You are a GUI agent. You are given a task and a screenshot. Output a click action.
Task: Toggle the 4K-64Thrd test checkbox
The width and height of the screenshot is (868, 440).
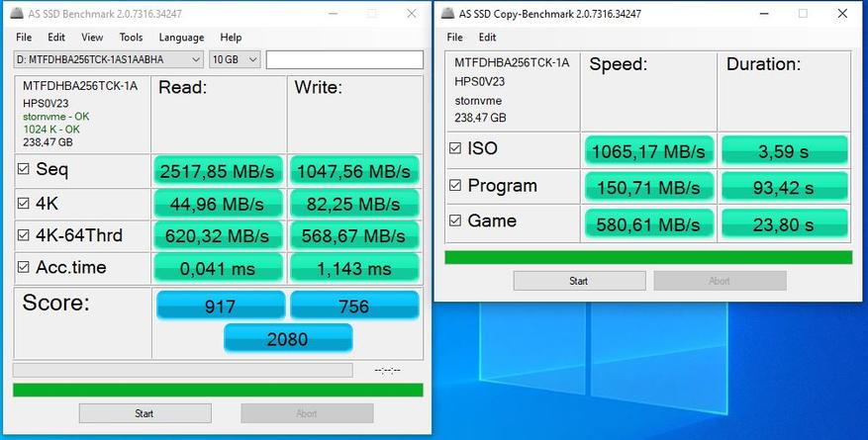tap(25, 234)
